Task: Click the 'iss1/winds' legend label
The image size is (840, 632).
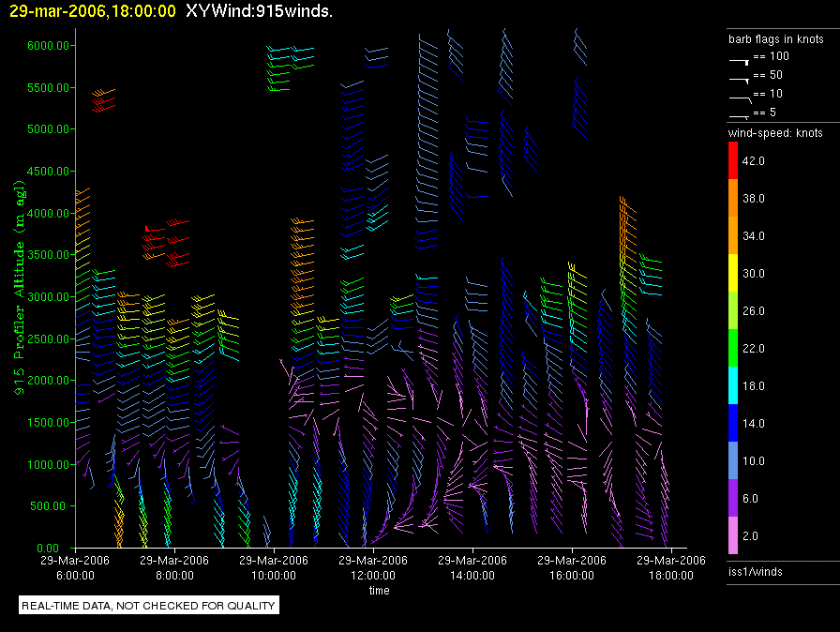Action: pyautogui.click(x=755, y=571)
